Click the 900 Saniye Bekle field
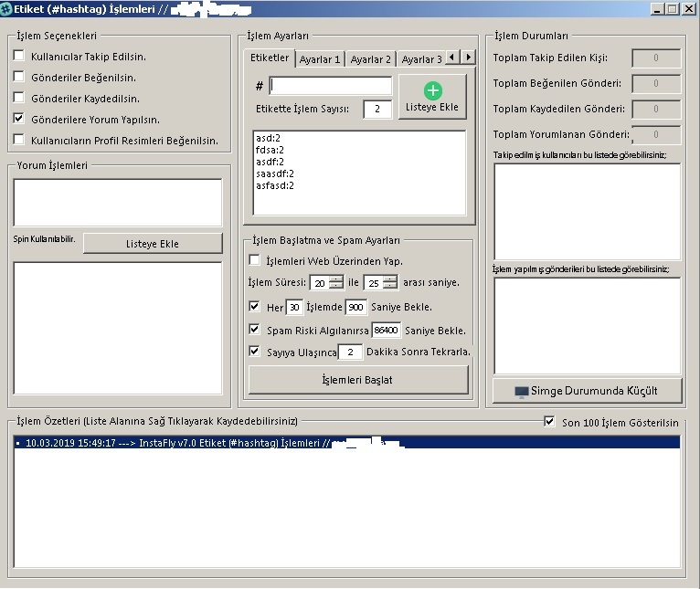 point(355,308)
